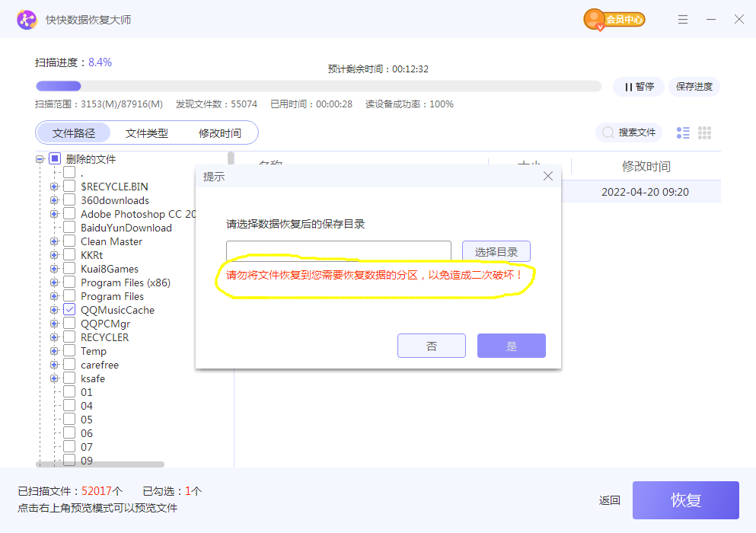Image resolution: width=756 pixels, height=533 pixels.
Task: Collapse the 删除的文件 root tree node
Action: 40,159
